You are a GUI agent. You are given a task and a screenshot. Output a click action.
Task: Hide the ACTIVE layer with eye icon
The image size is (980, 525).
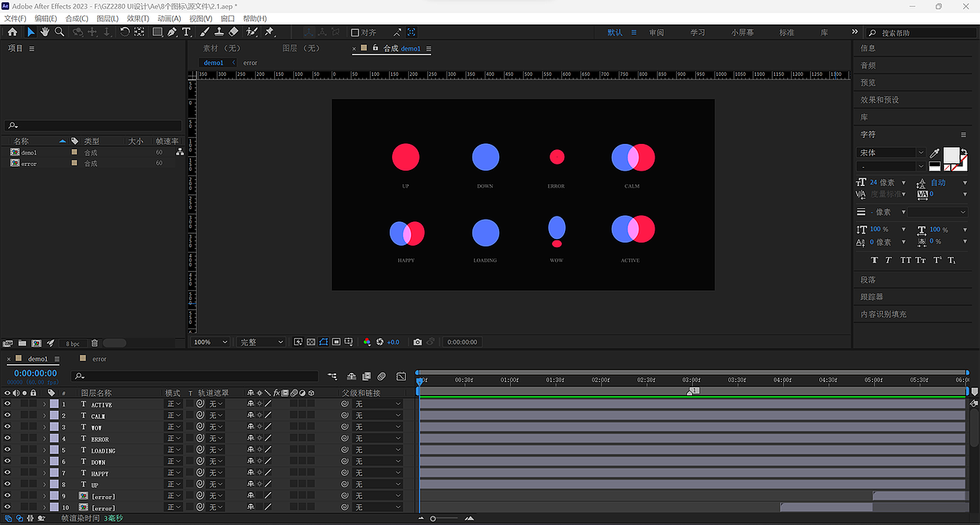[8, 404]
